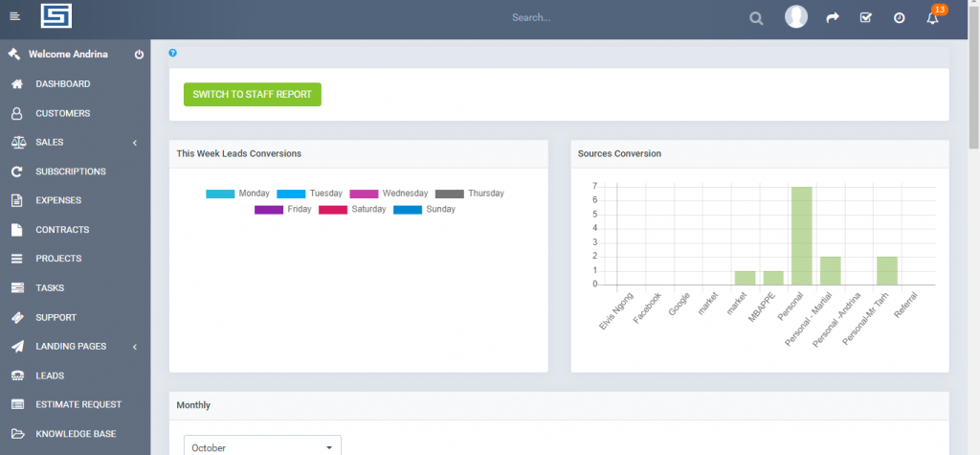Click the hamburger menu icon to collapse sidebar

click(14, 16)
